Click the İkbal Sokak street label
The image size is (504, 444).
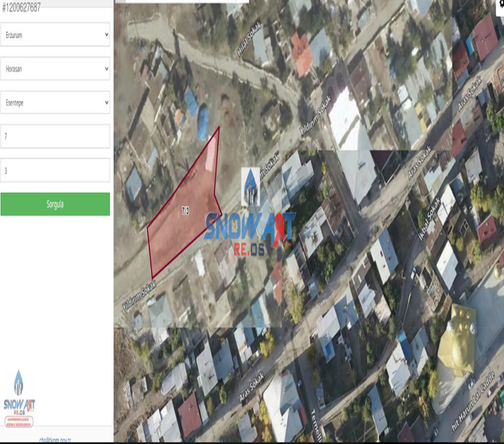click(x=429, y=219)
